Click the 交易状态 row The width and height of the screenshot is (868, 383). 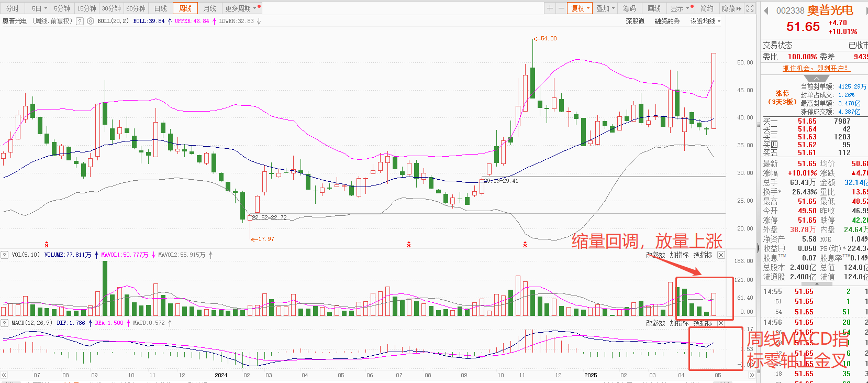[x=814, y=45]
